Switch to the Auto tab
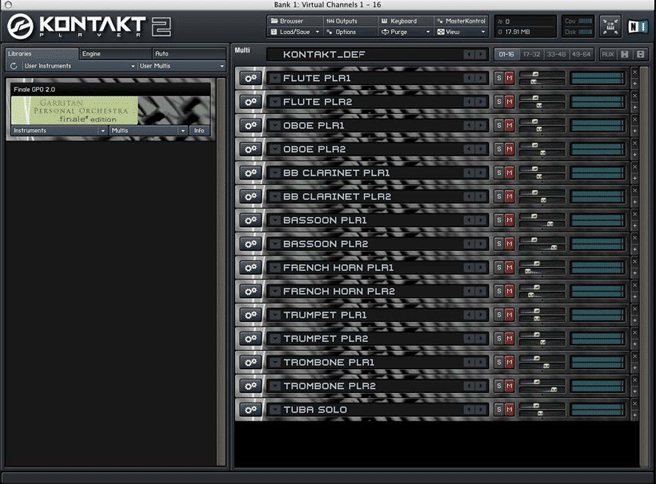656x484 pixels. coord(189,54)
